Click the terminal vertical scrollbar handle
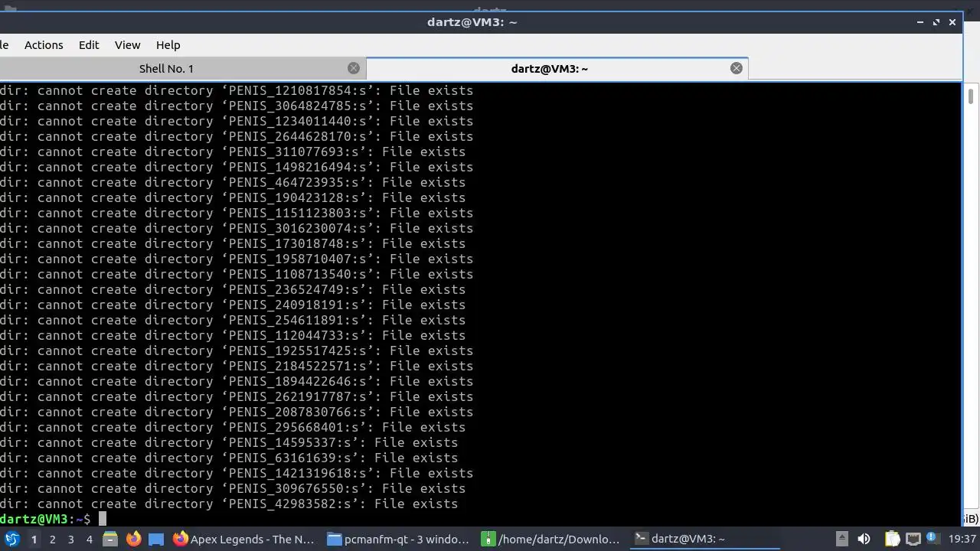980x551 pixels. click(x=970, y=96)
